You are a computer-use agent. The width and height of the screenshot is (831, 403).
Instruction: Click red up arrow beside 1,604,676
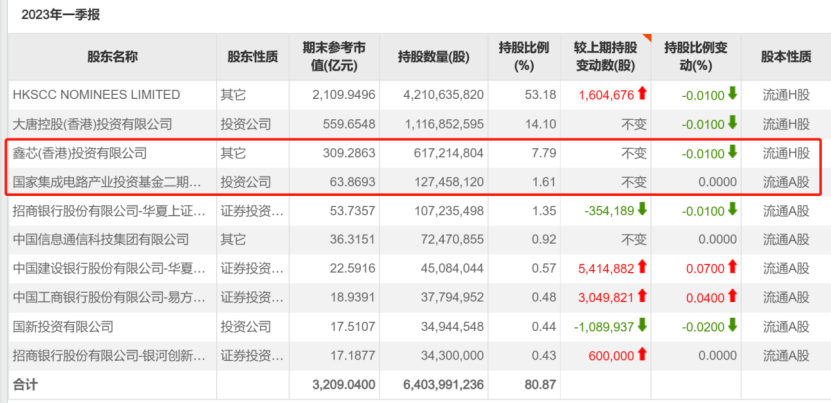pos(642,95)
